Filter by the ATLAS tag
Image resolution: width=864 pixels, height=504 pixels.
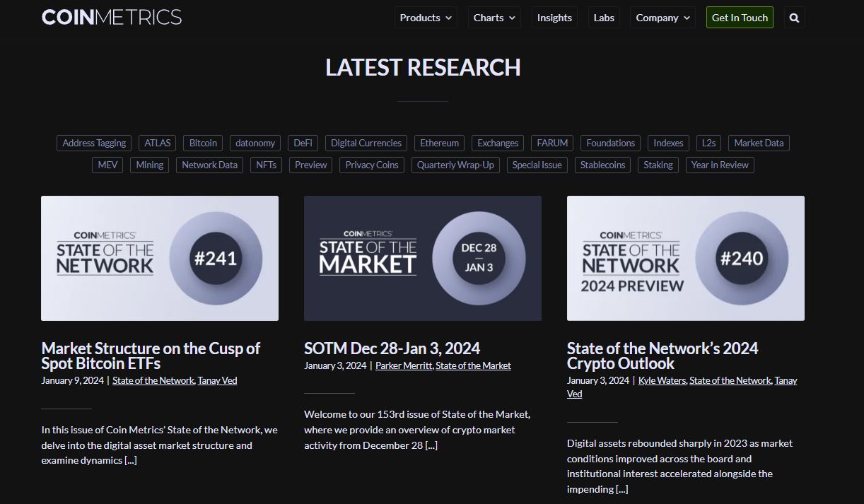(x=158, y=143)
